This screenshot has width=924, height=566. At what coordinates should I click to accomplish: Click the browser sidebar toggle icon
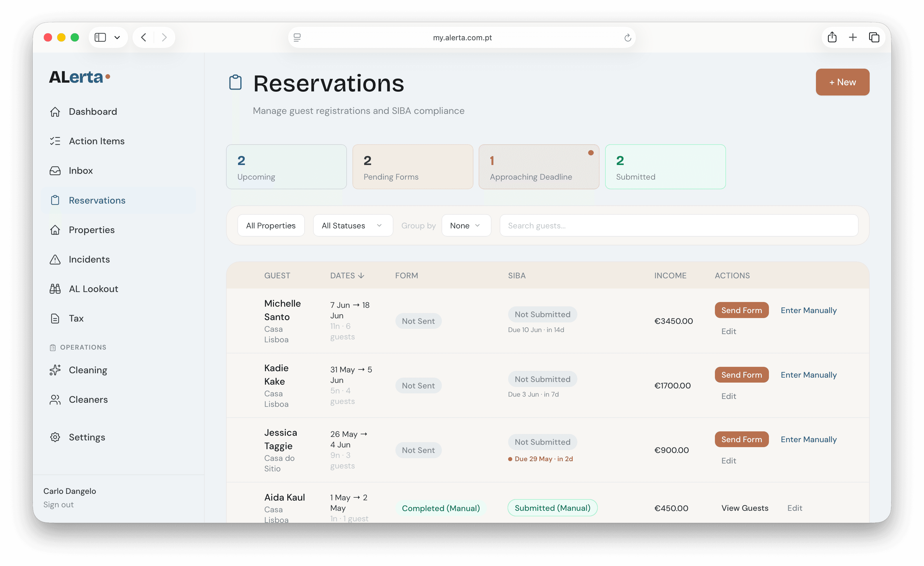[100, 37]
